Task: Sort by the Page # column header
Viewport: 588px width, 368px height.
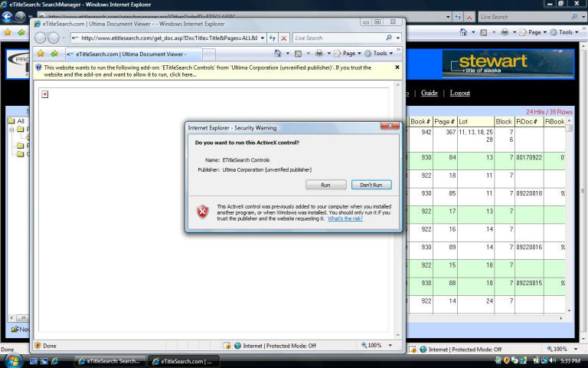Action: [445, 122]
